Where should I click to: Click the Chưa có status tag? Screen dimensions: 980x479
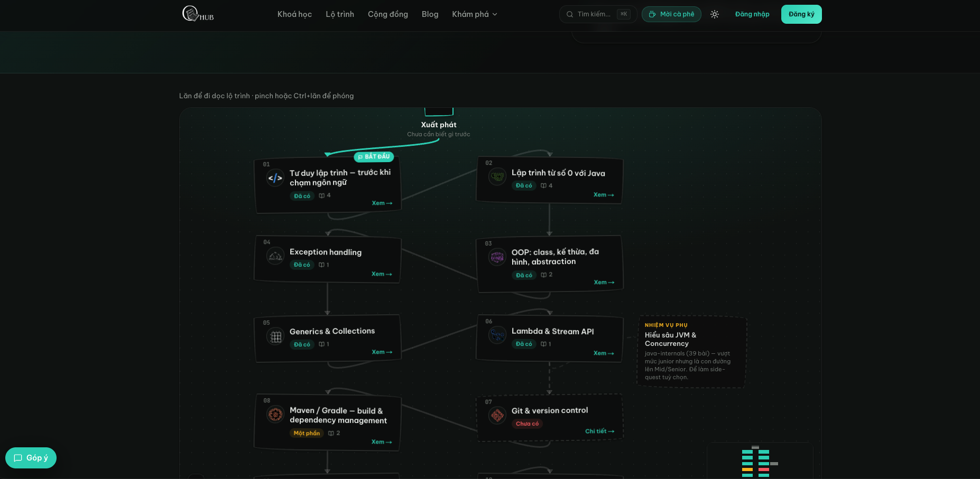tap(527, 424)
